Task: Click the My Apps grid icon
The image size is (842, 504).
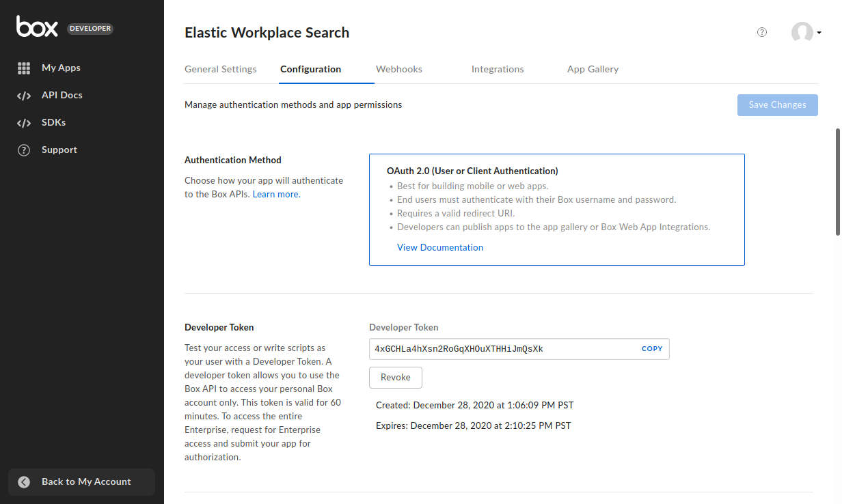Action: coord(24,68)
